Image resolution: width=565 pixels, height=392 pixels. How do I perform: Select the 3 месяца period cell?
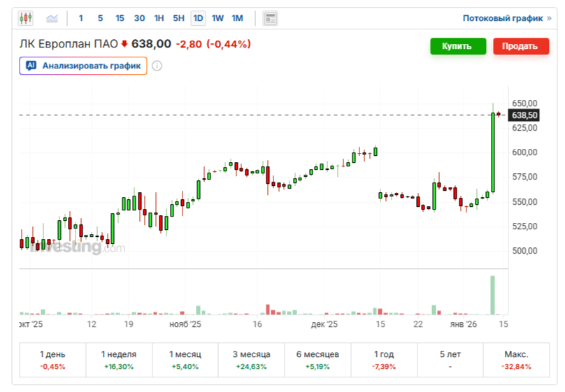[x=251, y=360]
